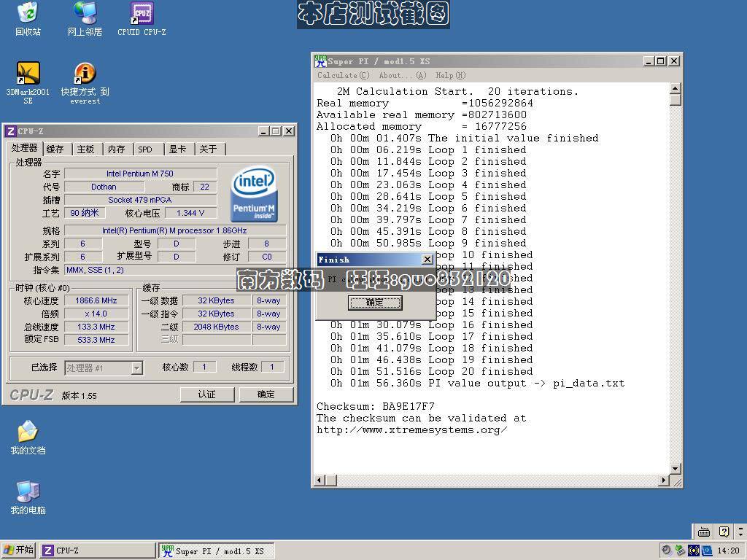Click 确定 in the Finish dialog
747x560 pixels.
click(x=375, y=303)
